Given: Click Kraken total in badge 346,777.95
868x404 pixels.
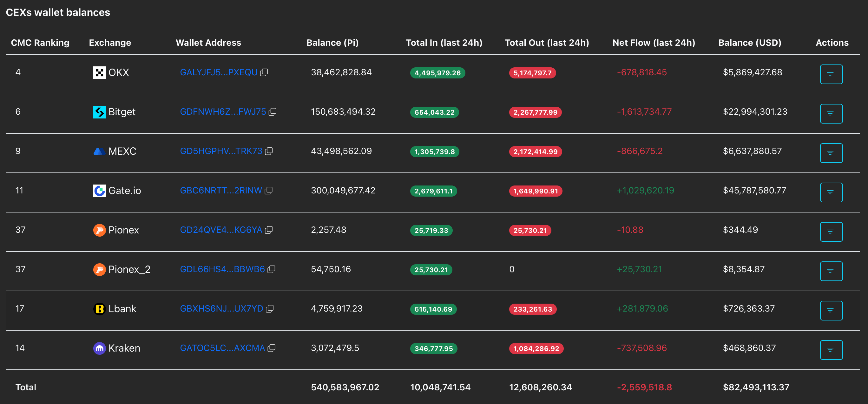Looking at the screenshot, I should point(434,349).
